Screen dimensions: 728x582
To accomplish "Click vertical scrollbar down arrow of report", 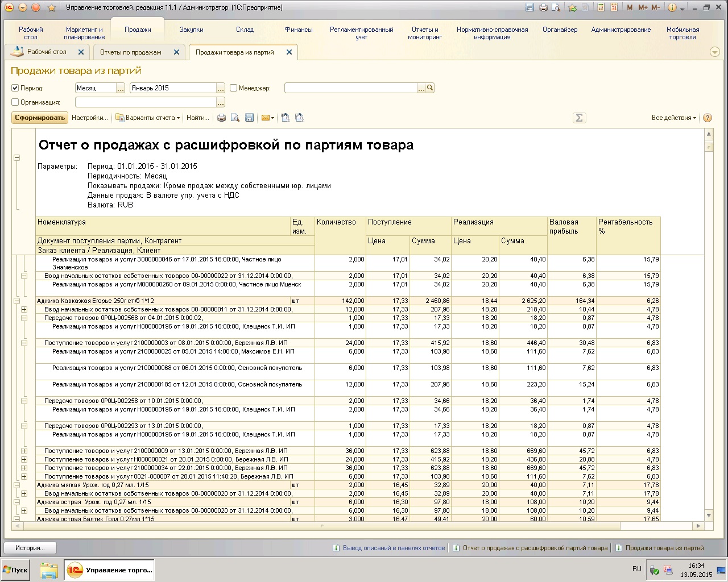I will point(709,516).
